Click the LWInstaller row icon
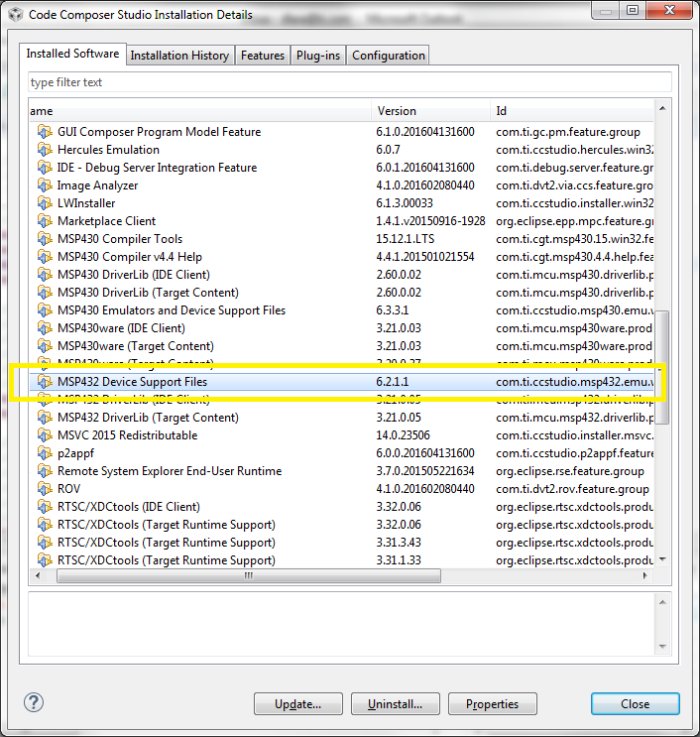This screenshot has width=700, height=737. [45, 203]
